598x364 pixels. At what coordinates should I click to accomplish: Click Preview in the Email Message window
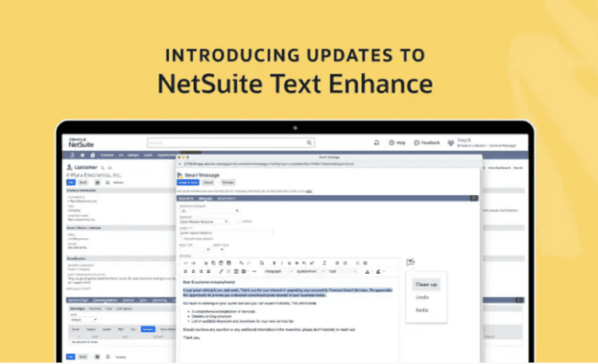point(228,183)
